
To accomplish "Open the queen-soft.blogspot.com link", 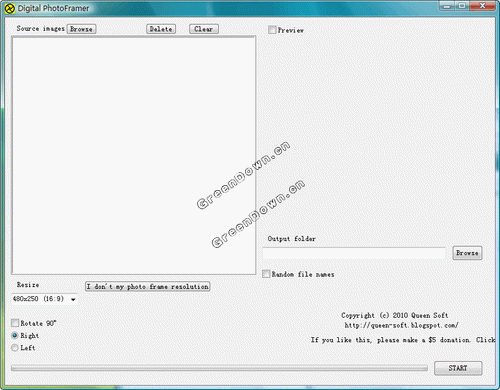I will [401, 325].
